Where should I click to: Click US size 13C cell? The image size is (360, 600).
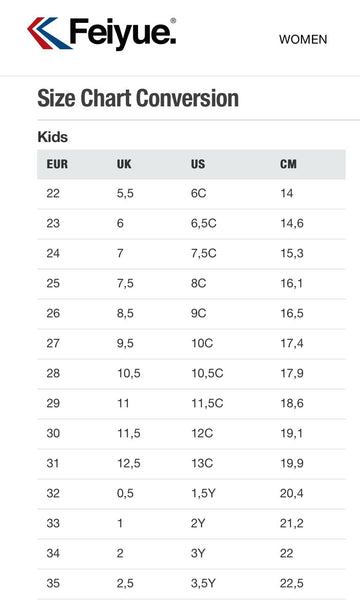(x=202, y=463)
